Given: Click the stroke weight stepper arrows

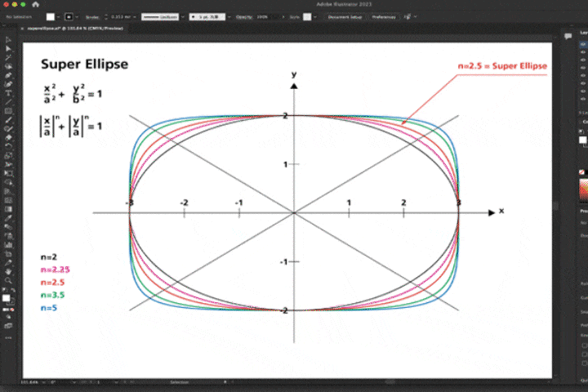Looking at the screenshot, I should (x=105, y=17).
